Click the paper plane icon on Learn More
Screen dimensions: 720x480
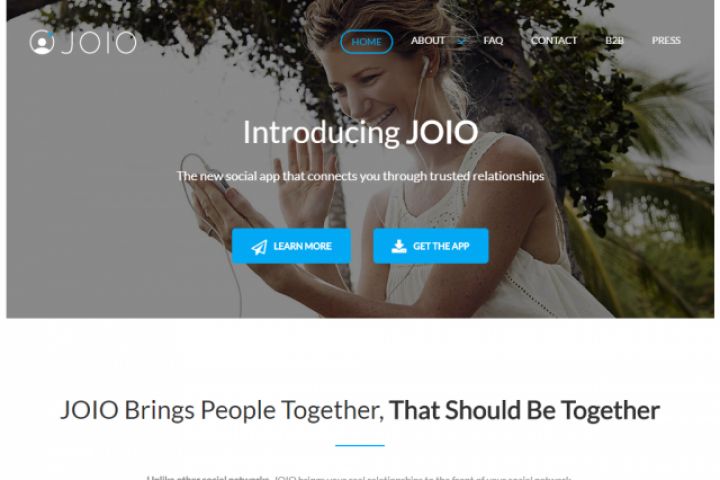(x=259, y=247)
